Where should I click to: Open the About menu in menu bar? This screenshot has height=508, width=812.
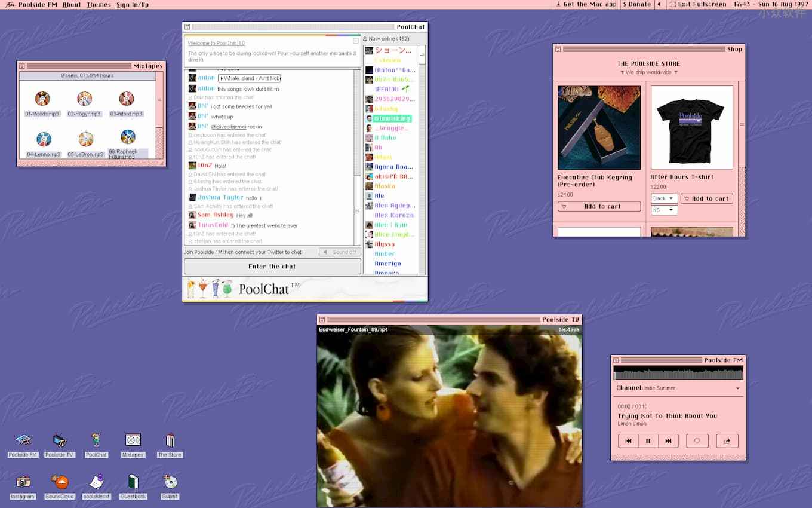[72, 5]
